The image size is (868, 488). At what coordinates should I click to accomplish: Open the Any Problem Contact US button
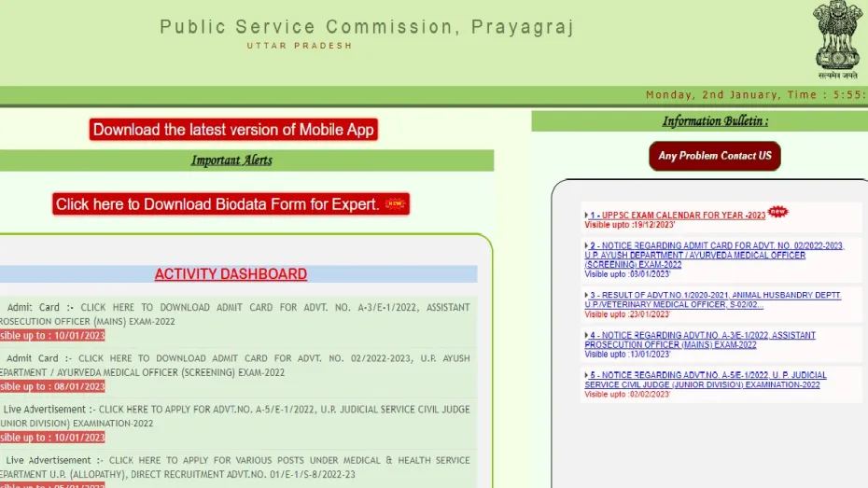click(715, 156)
